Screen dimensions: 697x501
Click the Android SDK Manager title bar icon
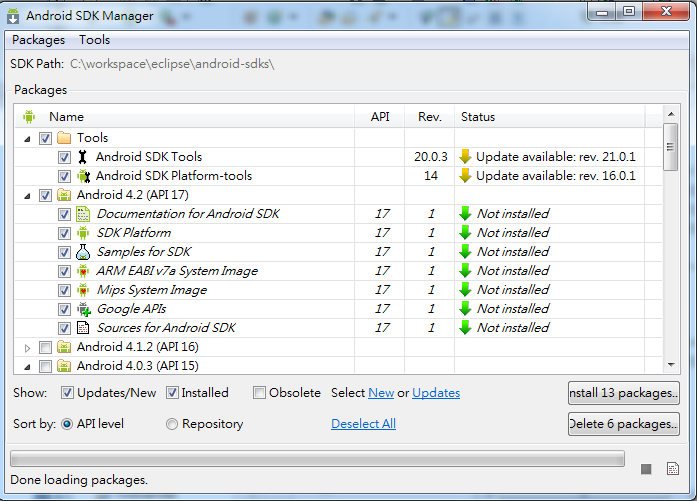point(13,16)
